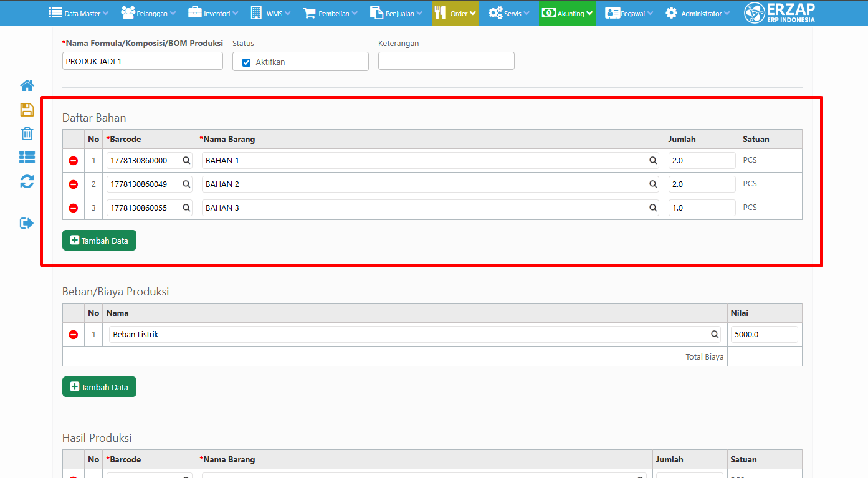Open the Order menu

tap(455, 13)
